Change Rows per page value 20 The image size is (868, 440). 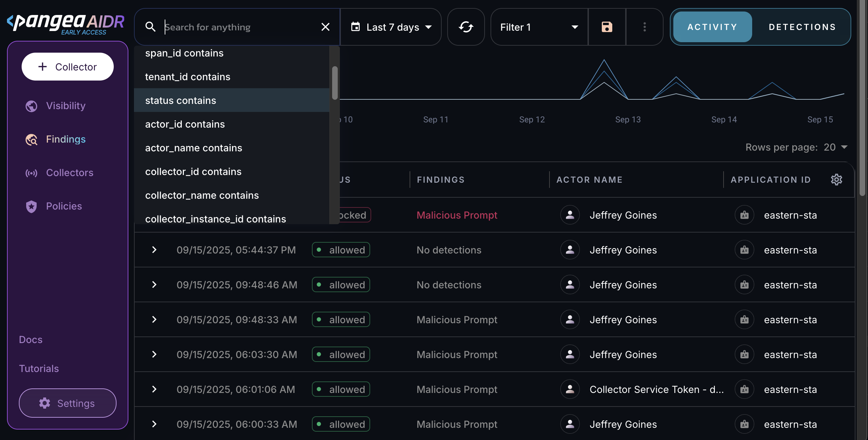point(835,147)
